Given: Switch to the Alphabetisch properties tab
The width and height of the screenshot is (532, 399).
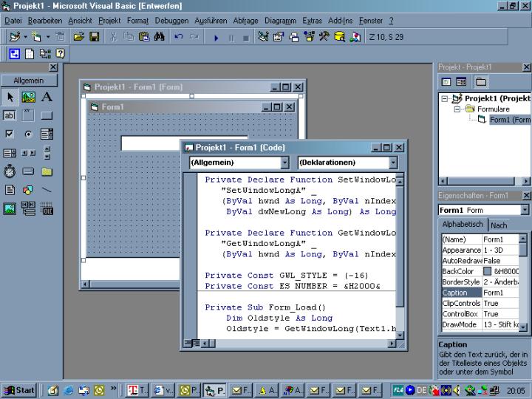Looking at the screenshot, I should tap(463, 225).
